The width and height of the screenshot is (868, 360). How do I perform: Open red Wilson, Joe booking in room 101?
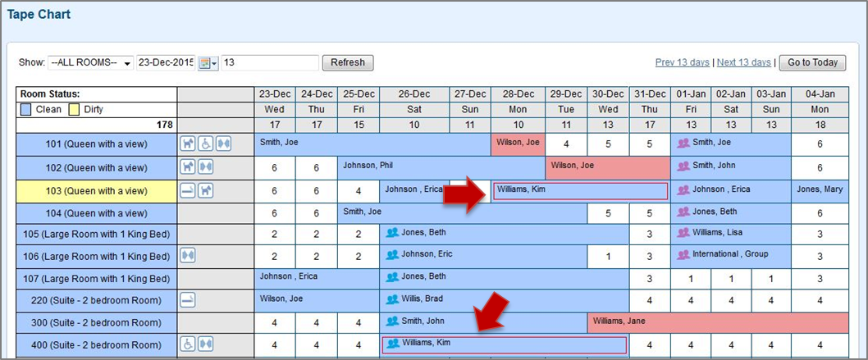(519, 144)
